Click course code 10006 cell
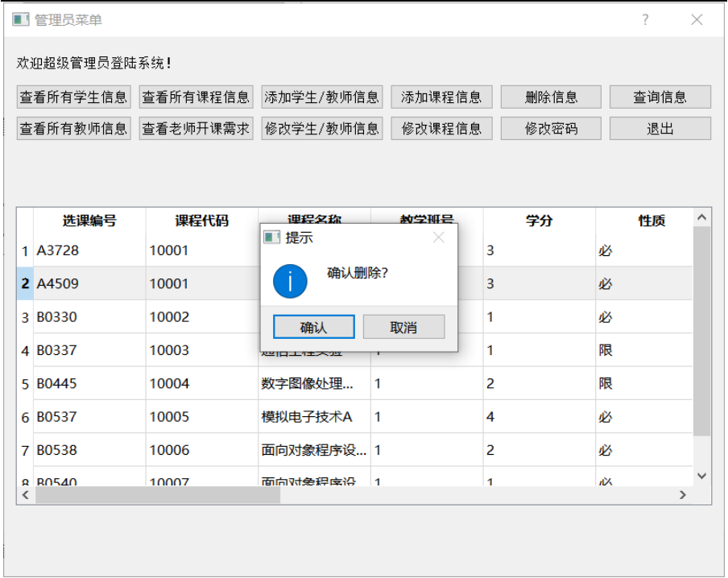 pyautogui.click(x=202, y=450)
